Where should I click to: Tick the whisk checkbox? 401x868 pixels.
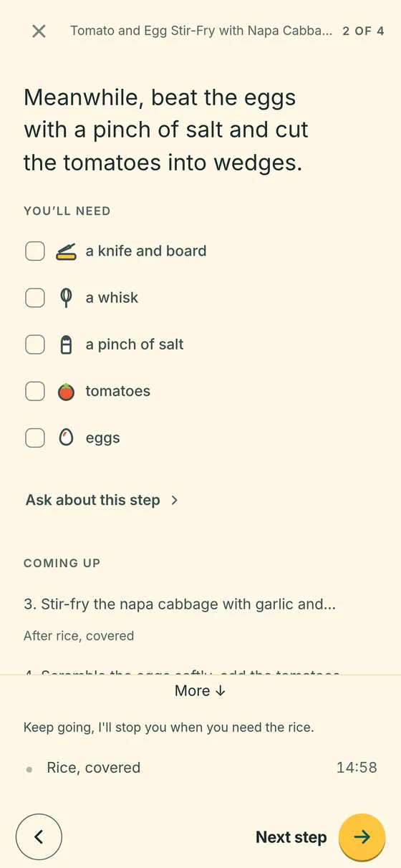(x=35, y=298)
